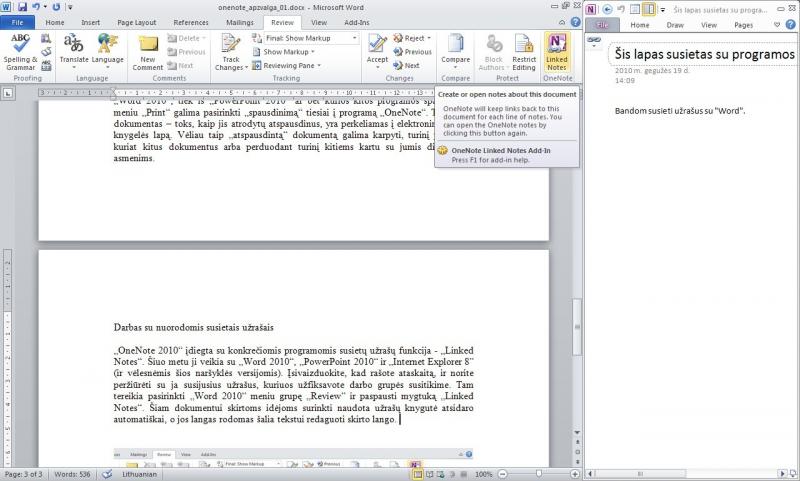Screen dimensions: 800x481
Task: Open the Draw tab in OneNote
Action: (x=674, y=25)
